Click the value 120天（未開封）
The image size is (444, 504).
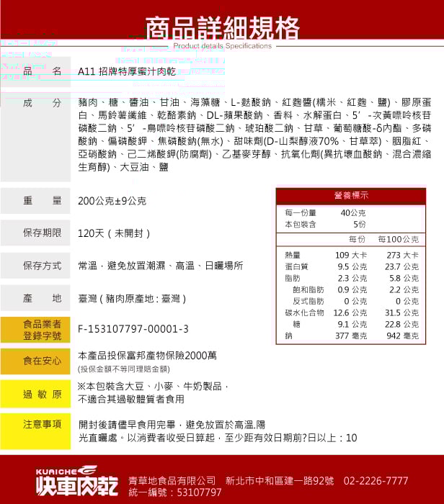[114, 233]
